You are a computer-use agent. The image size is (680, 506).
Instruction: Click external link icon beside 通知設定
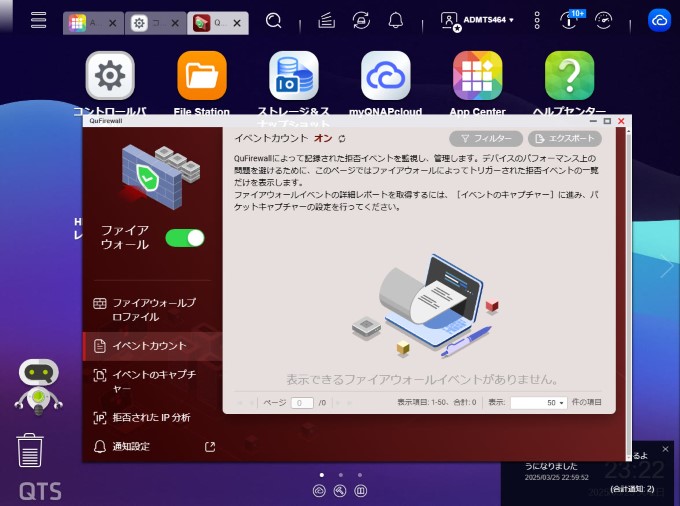pos(210,447)
